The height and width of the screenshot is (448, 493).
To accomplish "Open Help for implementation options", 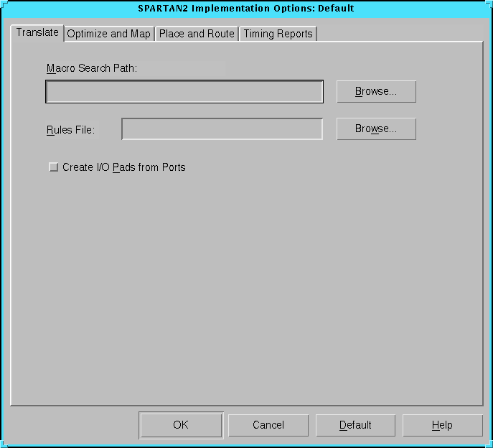I will tap(442, 425).
